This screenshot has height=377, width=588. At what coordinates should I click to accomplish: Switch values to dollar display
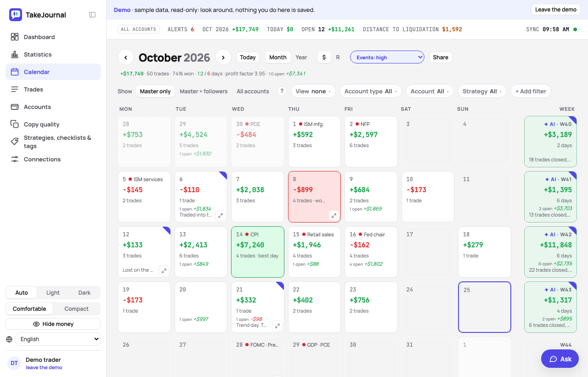click(324, 57)
